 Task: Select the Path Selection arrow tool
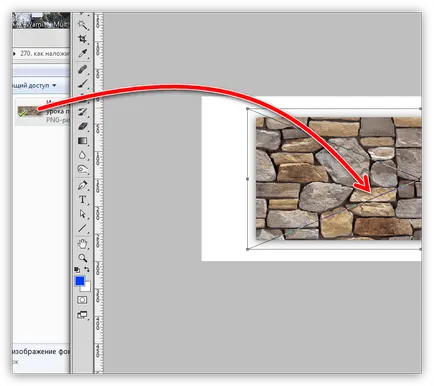pos(82,214)
